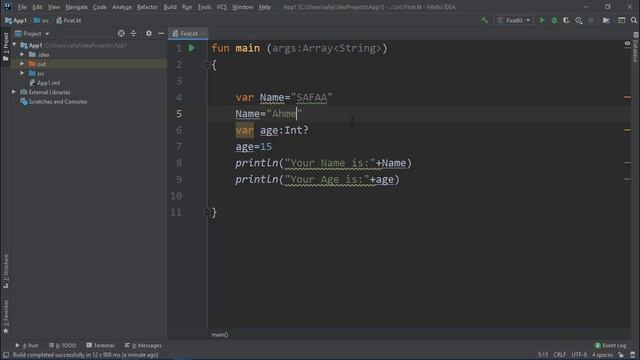
Task: Open the Terminal tool window tab
Action: (100, 345)
